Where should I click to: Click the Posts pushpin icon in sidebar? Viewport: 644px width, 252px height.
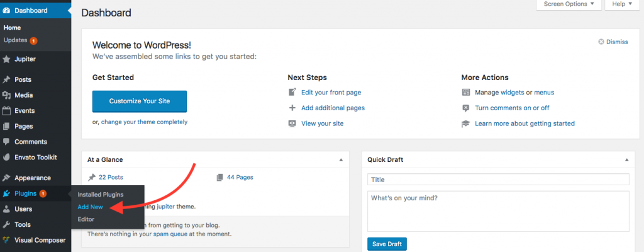tap(6, 79)
